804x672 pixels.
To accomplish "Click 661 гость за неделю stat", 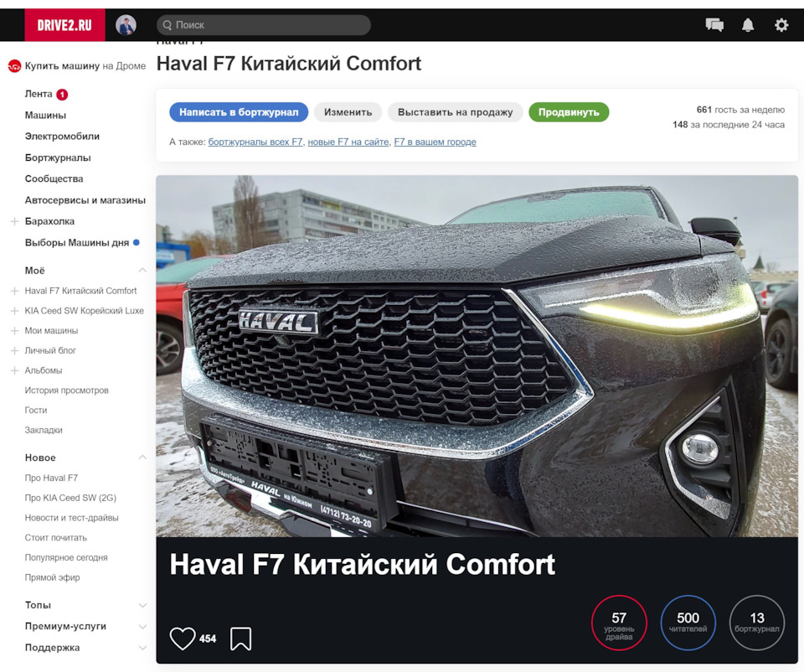I will point(740,110).
